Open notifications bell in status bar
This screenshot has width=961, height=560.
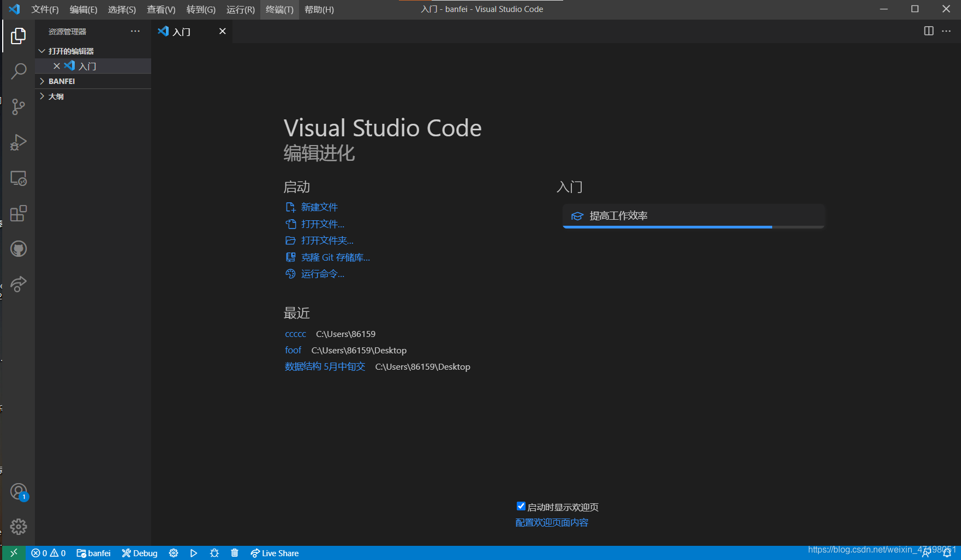click(947, 553)
